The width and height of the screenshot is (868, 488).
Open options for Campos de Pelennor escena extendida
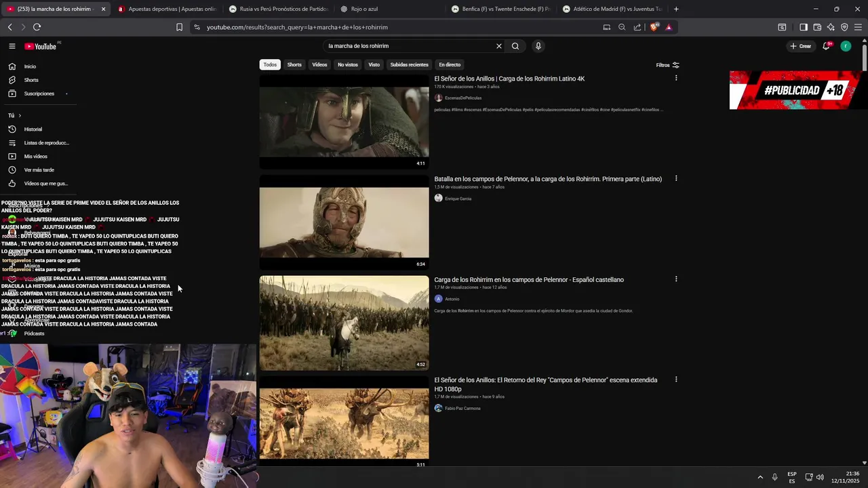676,380
